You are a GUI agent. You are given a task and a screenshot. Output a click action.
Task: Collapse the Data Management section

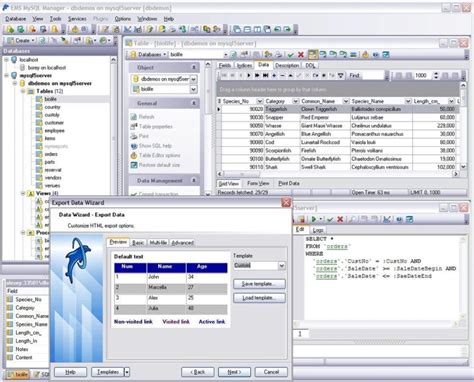(x=194, y=180)
